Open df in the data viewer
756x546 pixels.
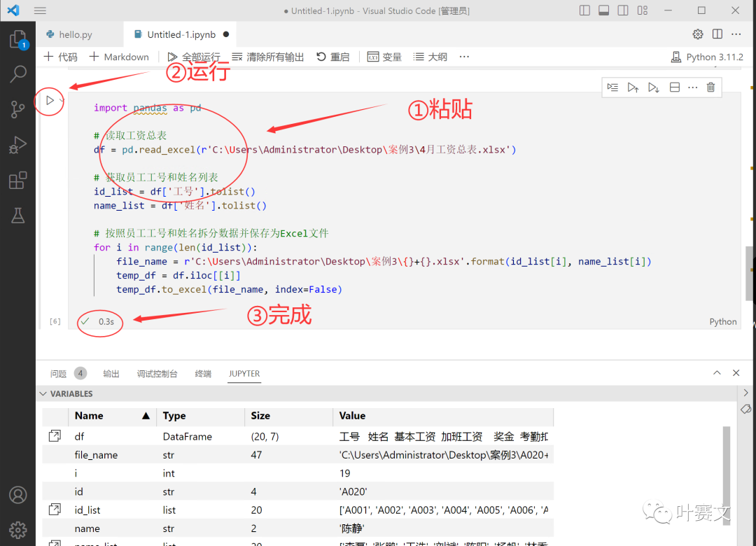tap(55, 435)
